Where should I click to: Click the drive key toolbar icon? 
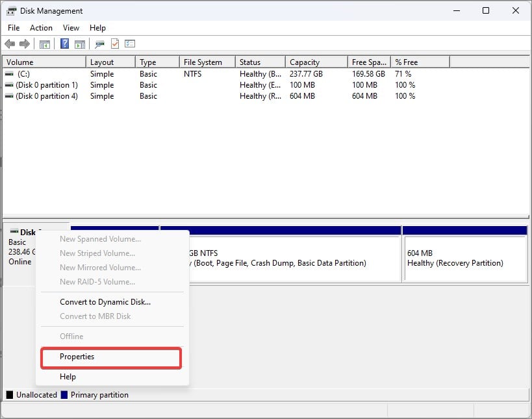pyautogui.click(x=99, y=44)
